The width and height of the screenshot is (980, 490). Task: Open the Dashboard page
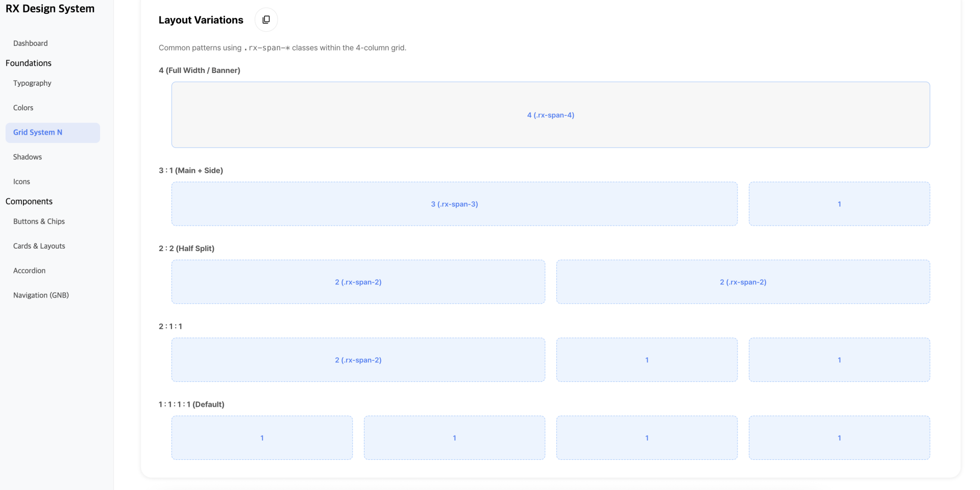pos(31,43)
